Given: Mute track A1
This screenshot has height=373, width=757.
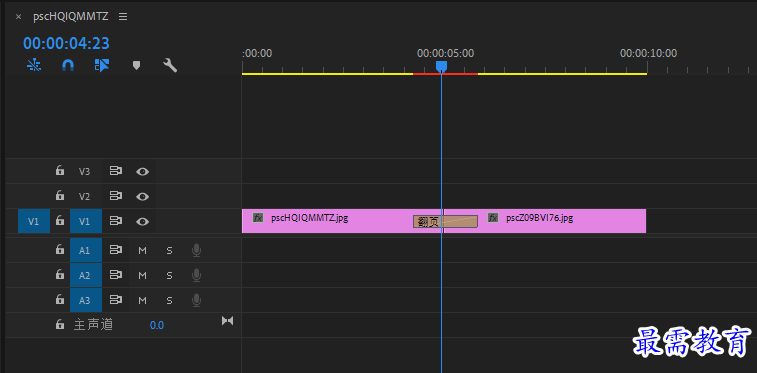Looking at the screenshot, I should click(142, 250).
